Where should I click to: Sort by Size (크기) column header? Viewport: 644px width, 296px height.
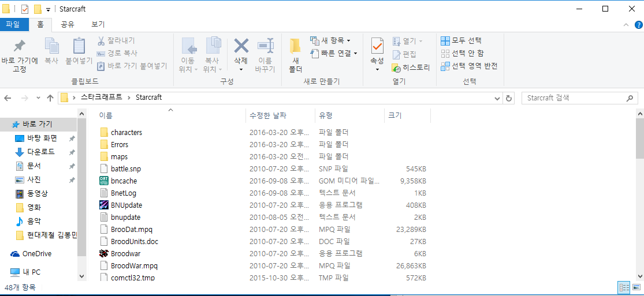407,116
